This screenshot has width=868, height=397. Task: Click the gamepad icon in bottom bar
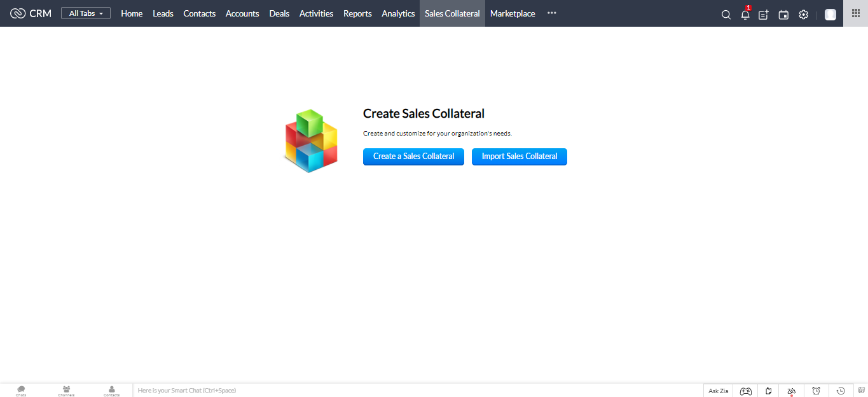[x=745, y=391]
